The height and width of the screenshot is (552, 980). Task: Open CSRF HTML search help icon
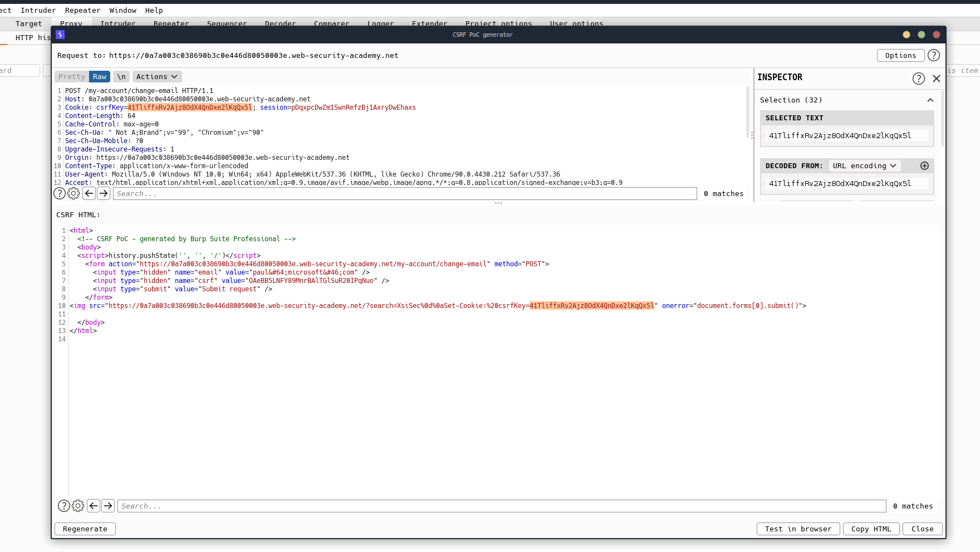64,506
